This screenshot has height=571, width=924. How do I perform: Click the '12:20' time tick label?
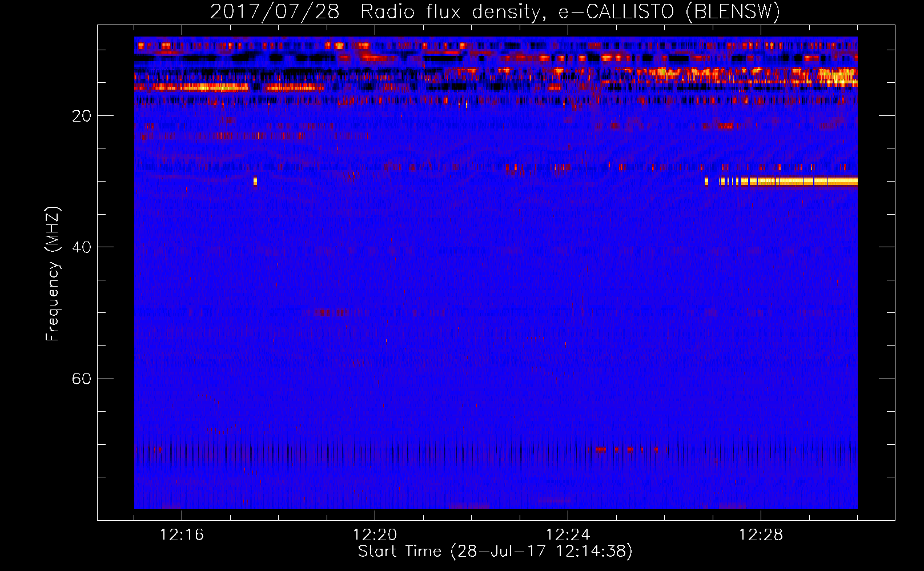375,535
